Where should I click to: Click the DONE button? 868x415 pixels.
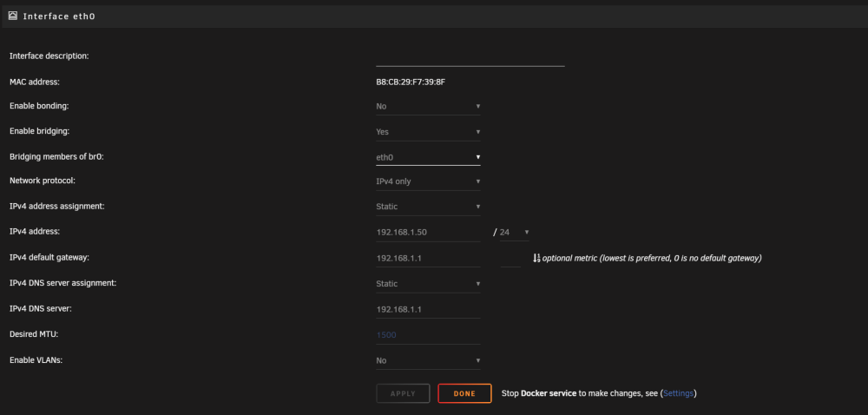coord(464,393)
